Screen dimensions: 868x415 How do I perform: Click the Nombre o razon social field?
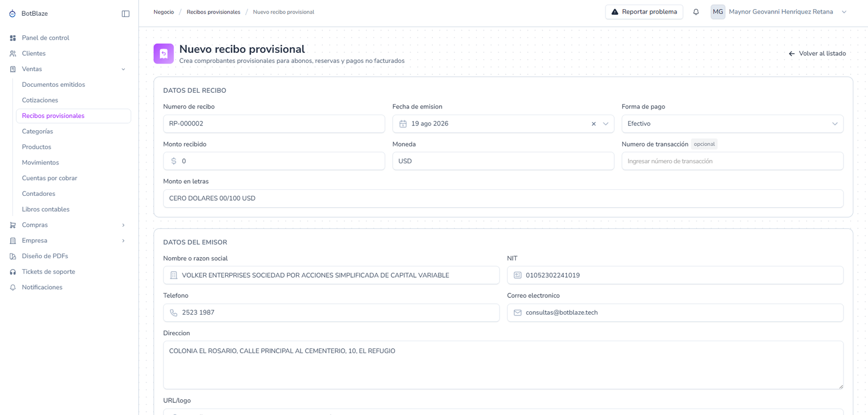331,276
